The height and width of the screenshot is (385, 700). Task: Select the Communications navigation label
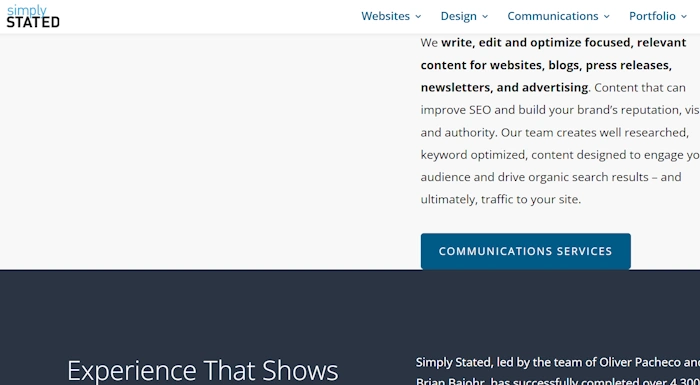click(x=553, y=16)
